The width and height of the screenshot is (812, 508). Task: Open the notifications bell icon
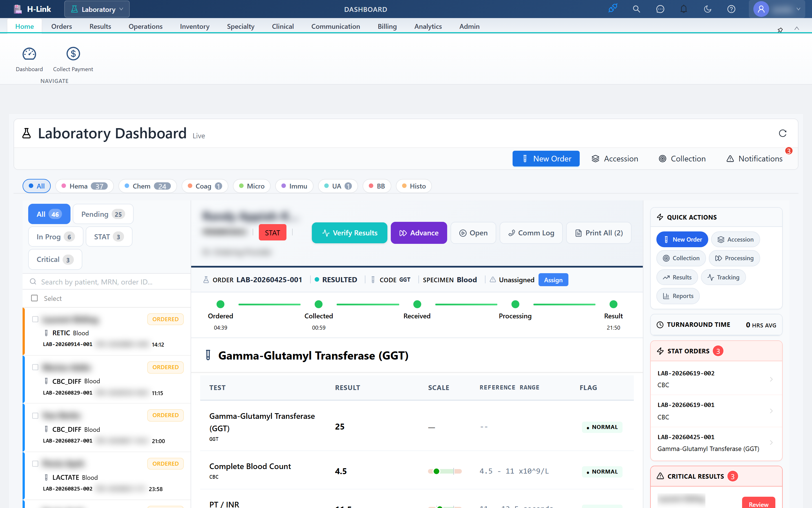coord(683,9)
